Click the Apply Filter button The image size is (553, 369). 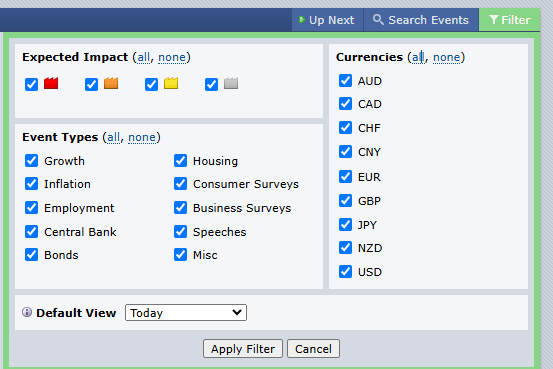coord(243,349)
